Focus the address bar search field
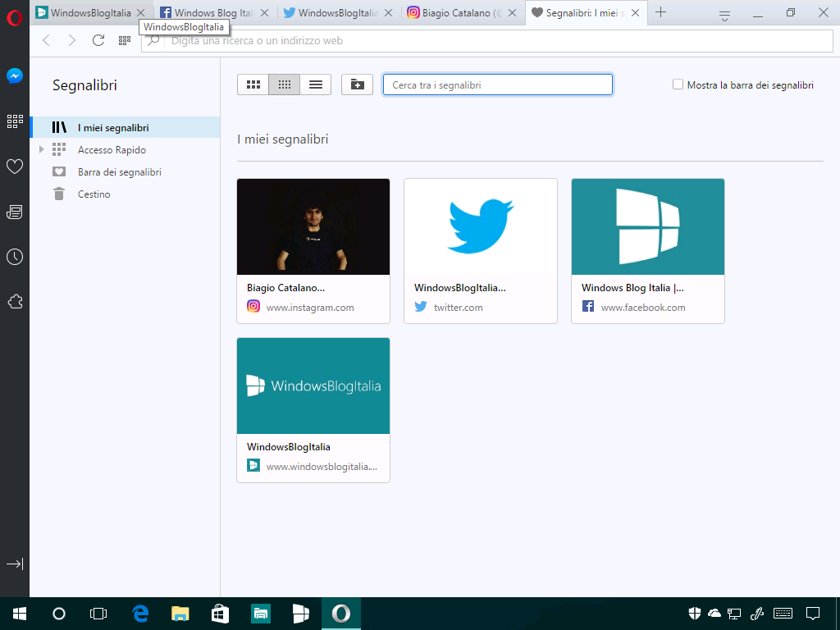The image size is (840, 630). click(x=487, y=41)
